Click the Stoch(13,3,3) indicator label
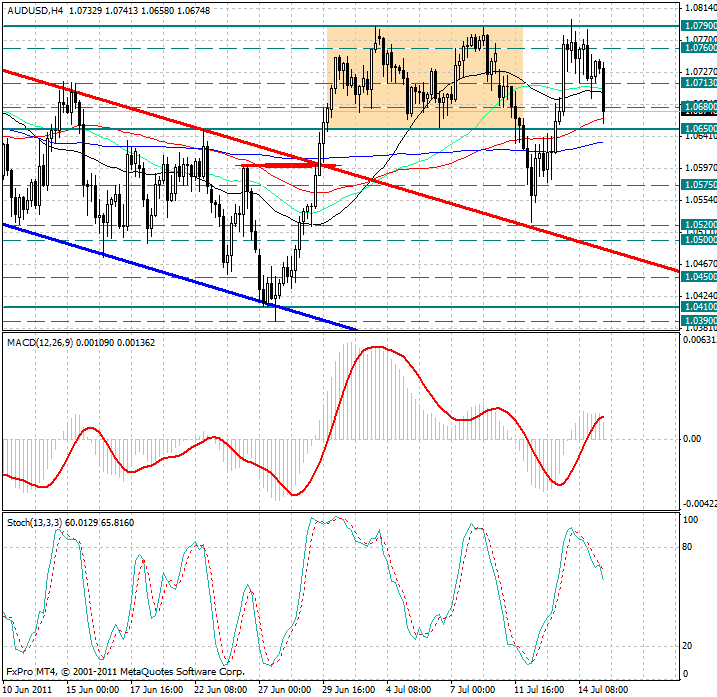Viewport: 717px width, 697px height. pyautogui.click(x=70, y=523)
